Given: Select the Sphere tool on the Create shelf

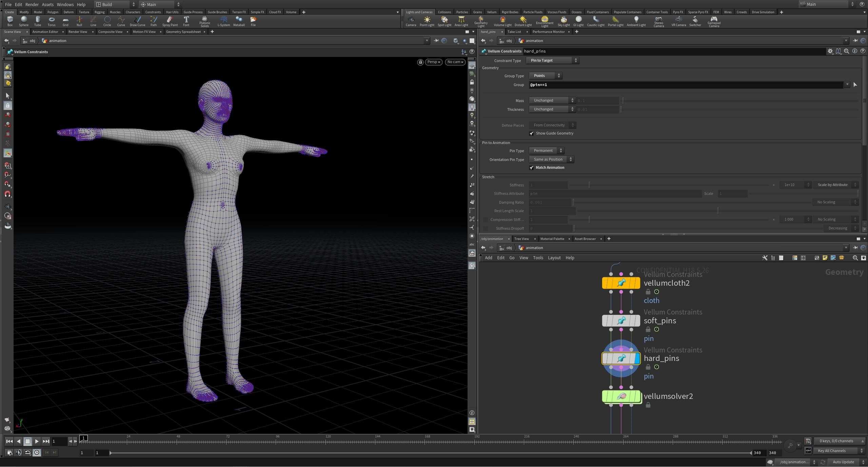Looking at the screenshot, I should [23, 21].
